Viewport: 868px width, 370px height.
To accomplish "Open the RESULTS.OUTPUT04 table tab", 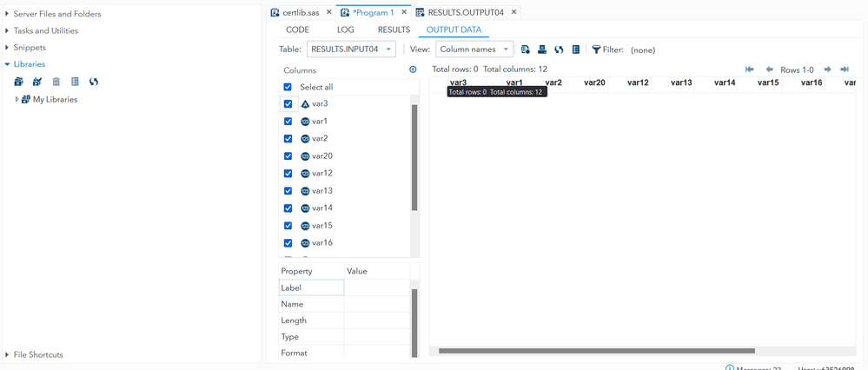I will tap(466, 12).
